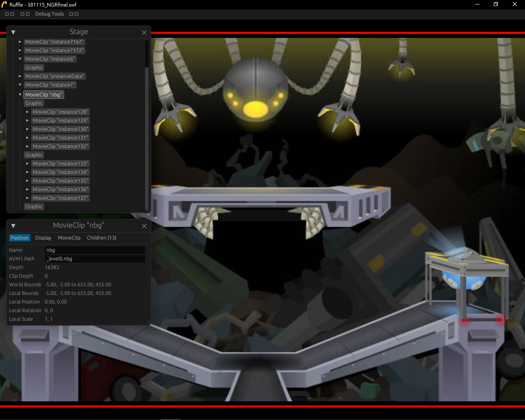
Task: Select the MovieClip tab
Action: pos(69,237)
